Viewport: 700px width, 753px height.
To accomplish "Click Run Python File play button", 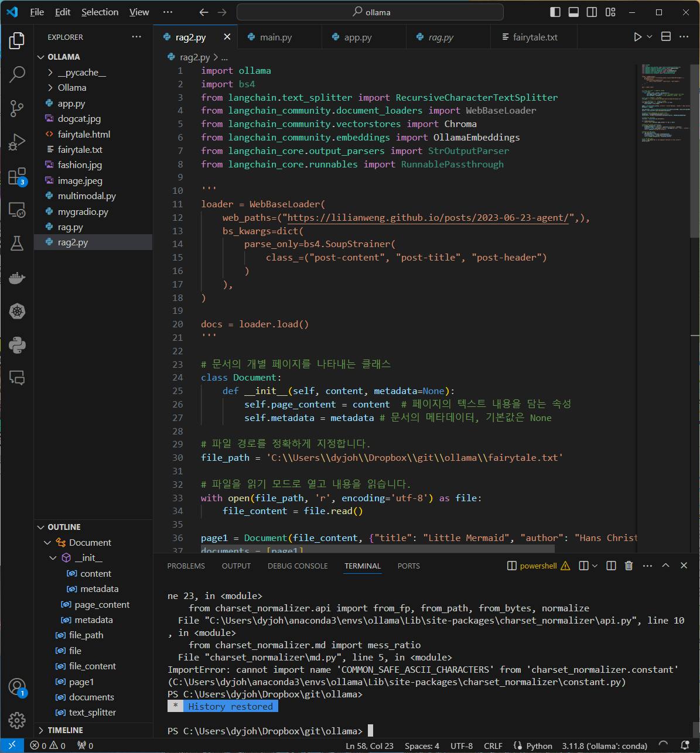I will pos(637,37).
